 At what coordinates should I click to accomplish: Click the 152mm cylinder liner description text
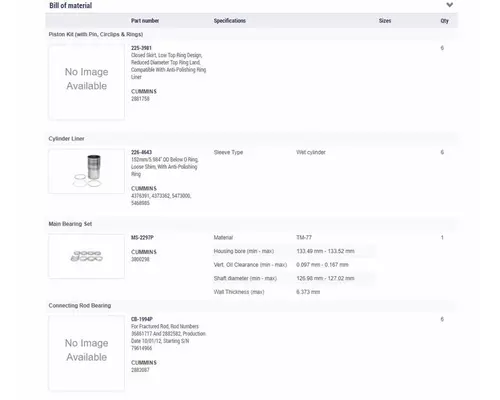pos(165,167)
